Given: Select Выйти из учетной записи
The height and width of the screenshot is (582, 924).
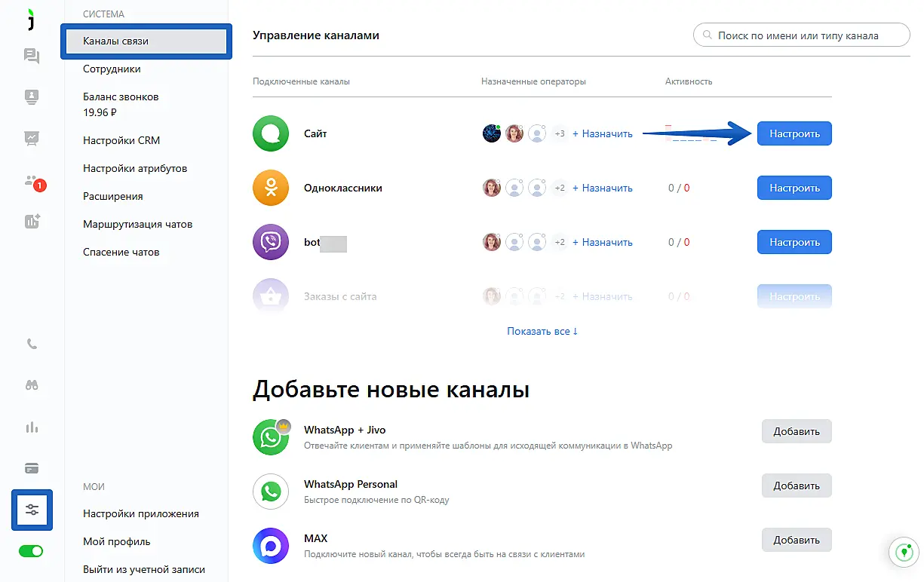Looking at the screenshot, I should [x=143, y=570].
